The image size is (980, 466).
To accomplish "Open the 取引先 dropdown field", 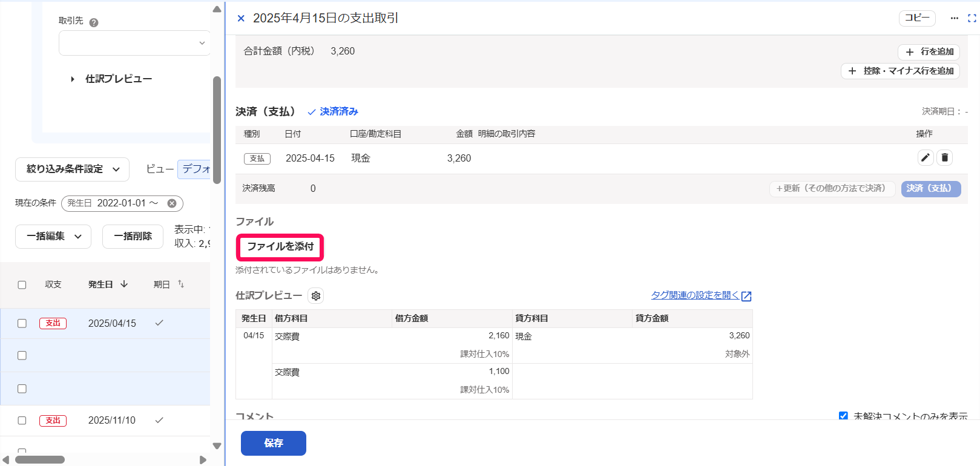I will click(x=134, y=43).
